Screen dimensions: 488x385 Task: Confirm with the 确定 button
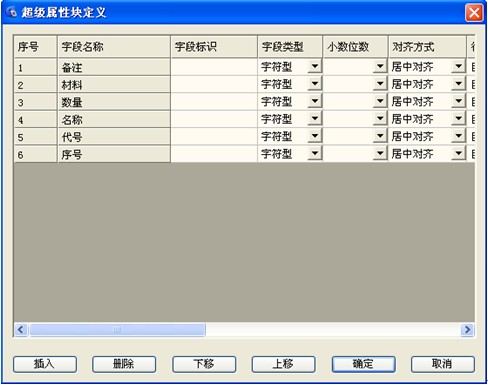(363, 364)
